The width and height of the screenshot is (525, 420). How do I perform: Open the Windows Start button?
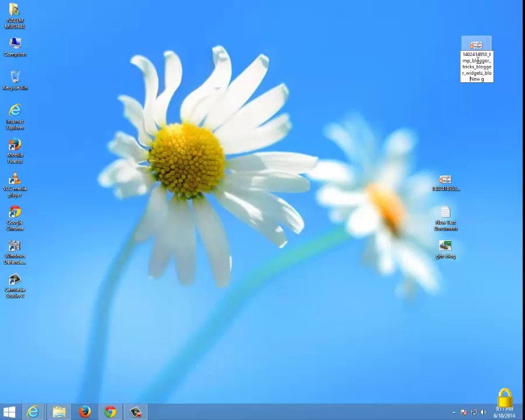pyautogui.click(x=9, y=412)
